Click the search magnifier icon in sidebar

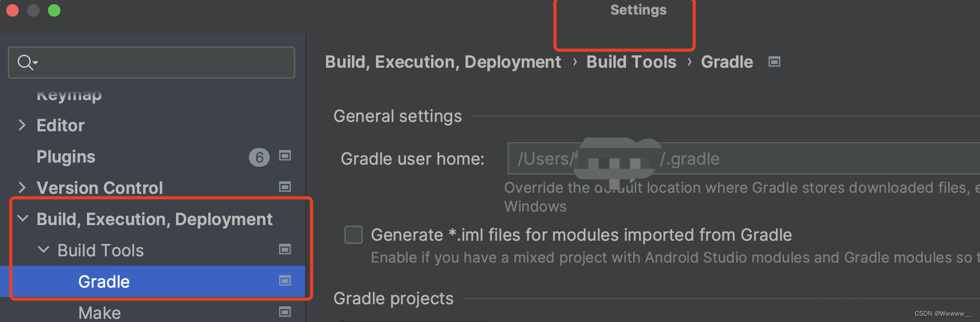coord(26,63)
